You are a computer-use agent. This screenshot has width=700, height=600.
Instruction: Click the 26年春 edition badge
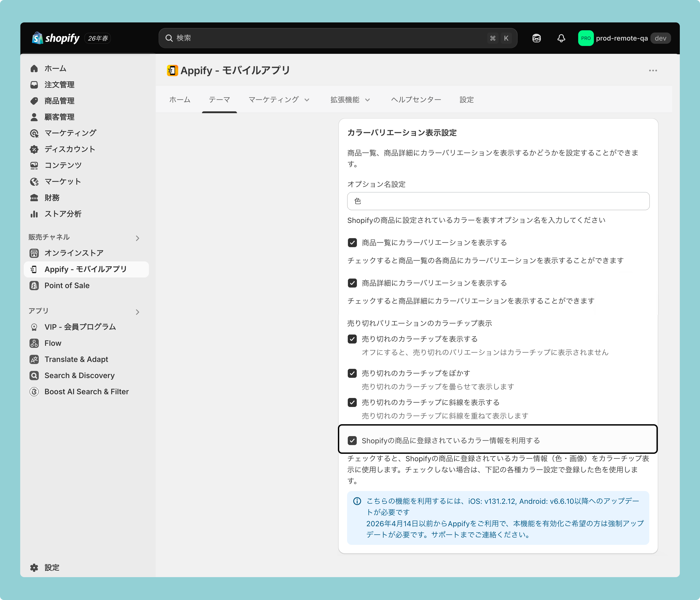point(98,38)
